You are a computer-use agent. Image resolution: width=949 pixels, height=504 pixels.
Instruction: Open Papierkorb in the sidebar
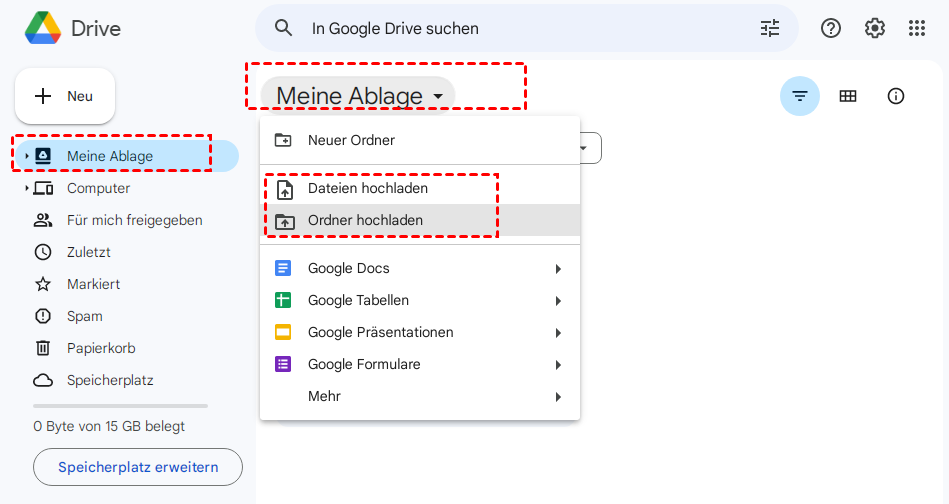point(100,348)
